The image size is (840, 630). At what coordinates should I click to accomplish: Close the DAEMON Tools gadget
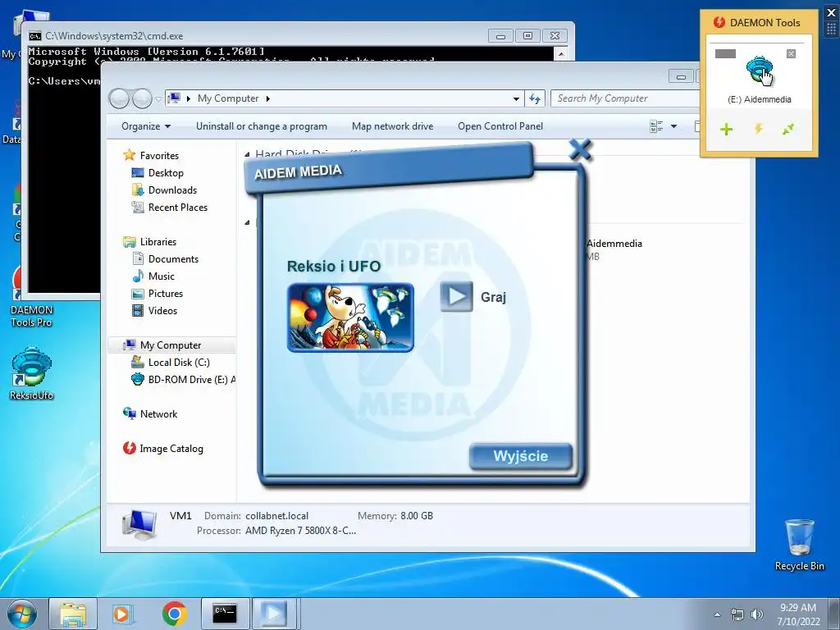(832, 13)
